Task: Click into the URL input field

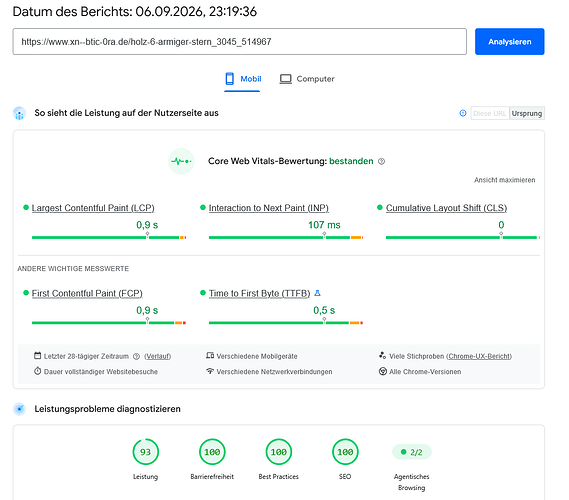Action: (x=240, y=42)
